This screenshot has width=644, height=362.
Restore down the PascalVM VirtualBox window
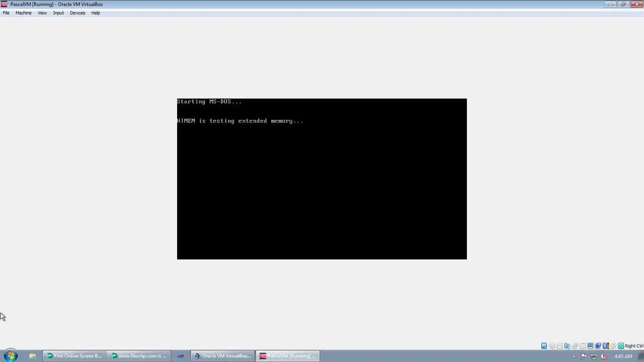click(x=623, y=4)
